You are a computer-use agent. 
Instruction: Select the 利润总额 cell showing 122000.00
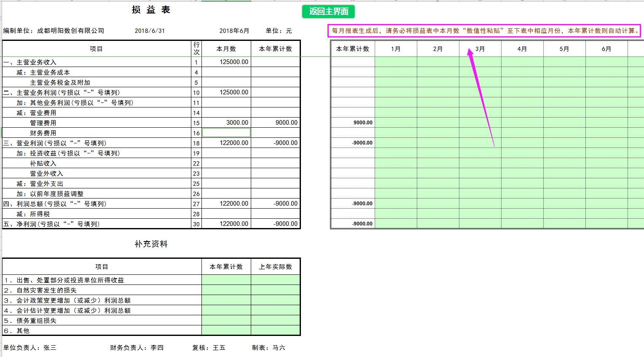point(226,203)
